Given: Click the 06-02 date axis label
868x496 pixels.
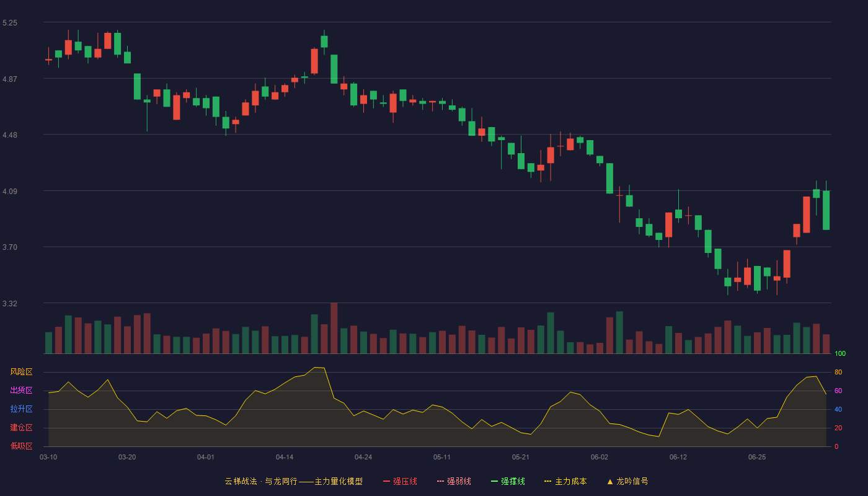Looking at the screenshot, I should 600,457.
